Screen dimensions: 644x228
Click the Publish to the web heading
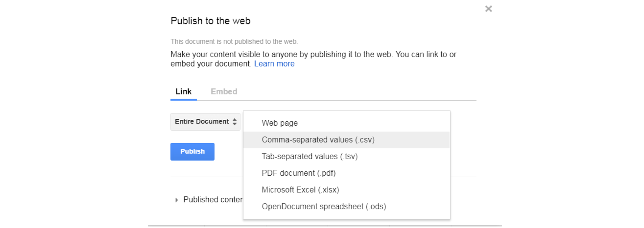coord(210,21)
